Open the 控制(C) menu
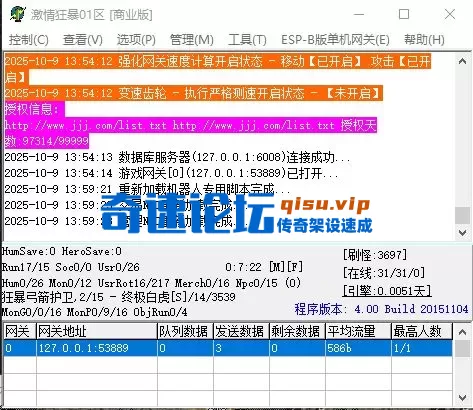Image resolution: width=473 pixels, height=410 pixels. pos(29,40)
